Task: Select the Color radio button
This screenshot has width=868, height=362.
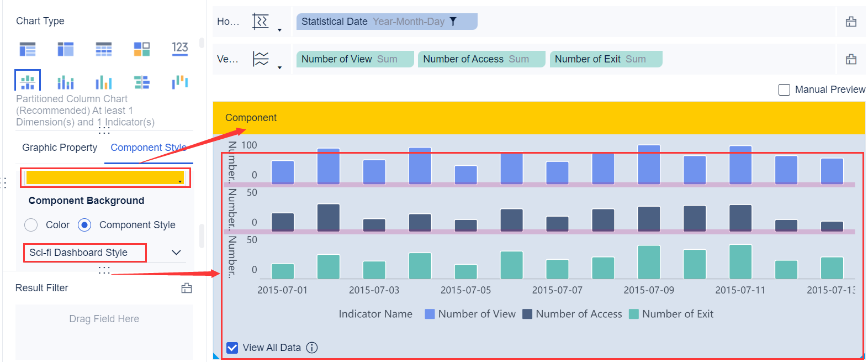Action: click(x=31, y=225)
